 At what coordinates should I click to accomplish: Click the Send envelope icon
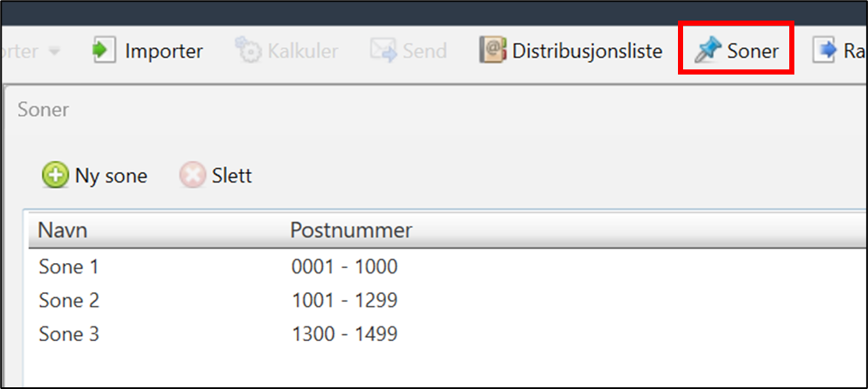383,51
